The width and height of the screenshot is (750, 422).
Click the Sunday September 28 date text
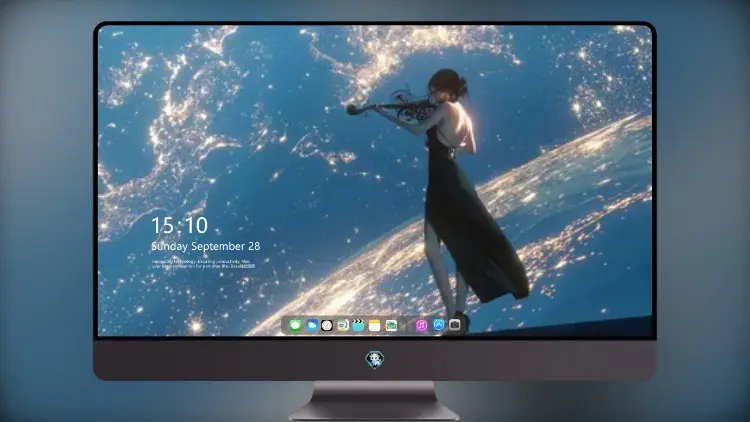[206, 246]
